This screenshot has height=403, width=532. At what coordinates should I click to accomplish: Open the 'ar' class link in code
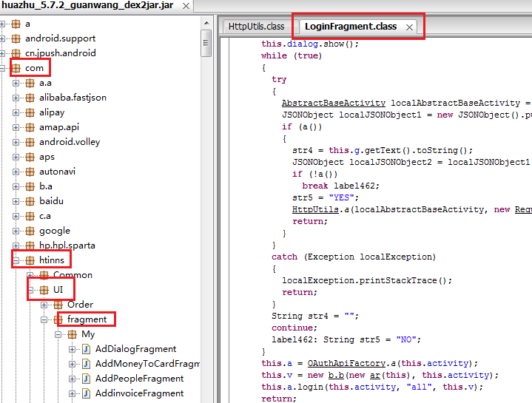click(375, 375)
